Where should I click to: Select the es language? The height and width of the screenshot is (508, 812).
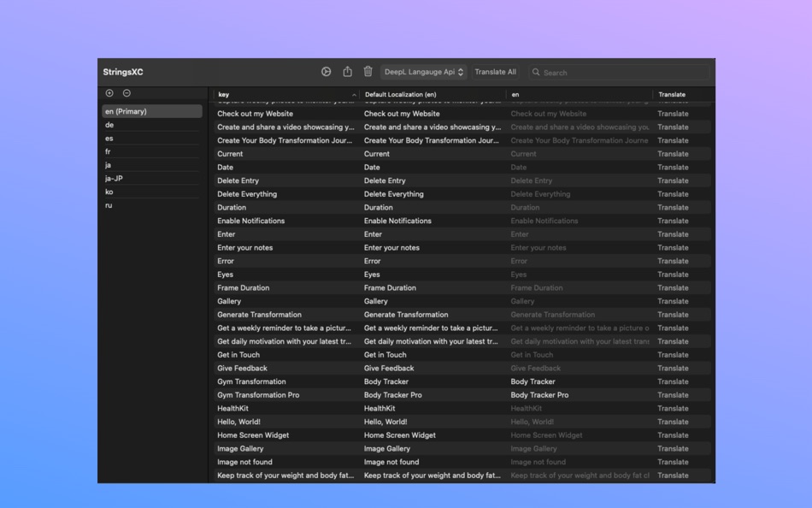coord(152,139)
